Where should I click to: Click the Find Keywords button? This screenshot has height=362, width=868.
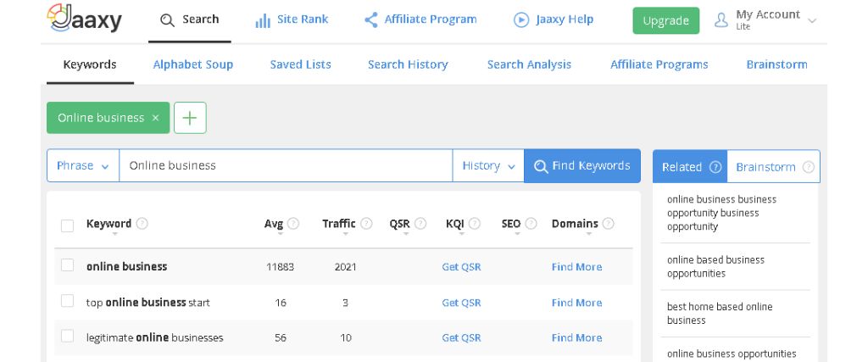click(x=582, y=165)
